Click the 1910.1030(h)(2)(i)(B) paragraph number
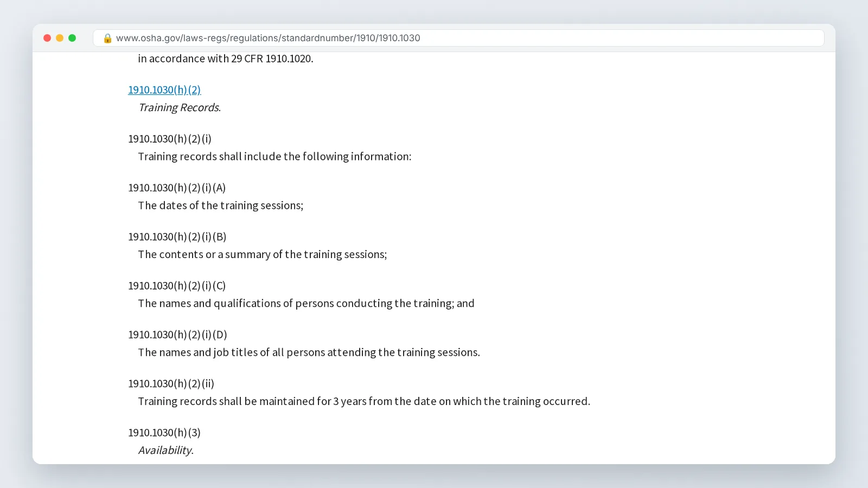Screen dimensions: 868x488 coord(177,237)
